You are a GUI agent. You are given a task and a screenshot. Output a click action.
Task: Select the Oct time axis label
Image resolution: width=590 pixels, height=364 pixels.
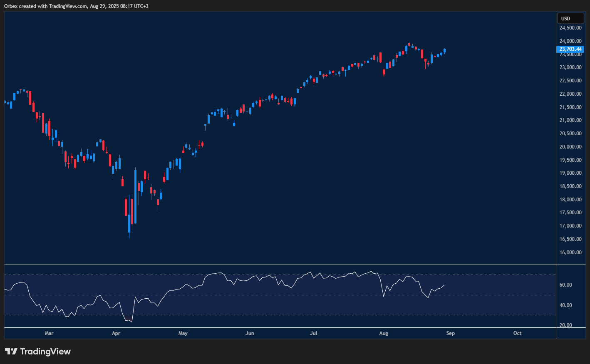click(x=517, y=333)
